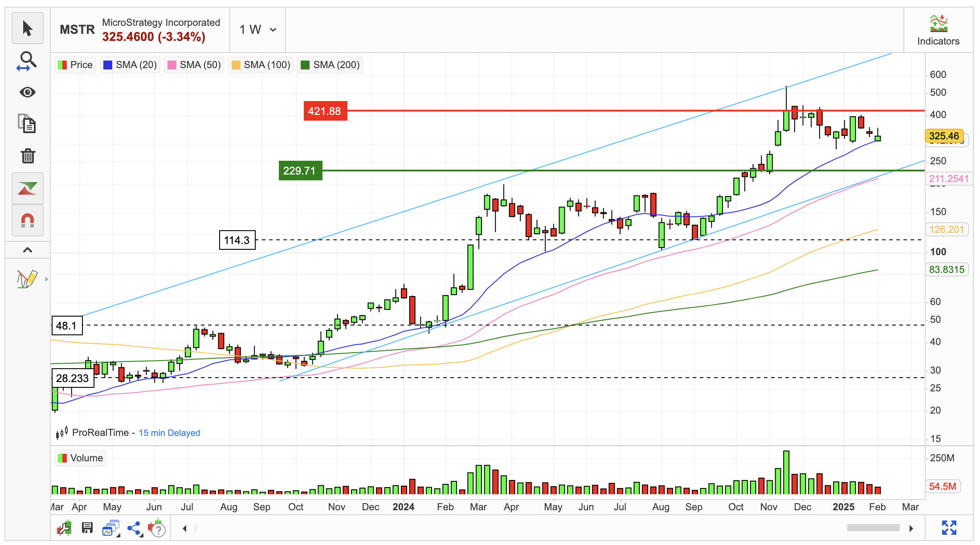
Task: Select the 48.1 dashed line label
Action: (67, 325)
